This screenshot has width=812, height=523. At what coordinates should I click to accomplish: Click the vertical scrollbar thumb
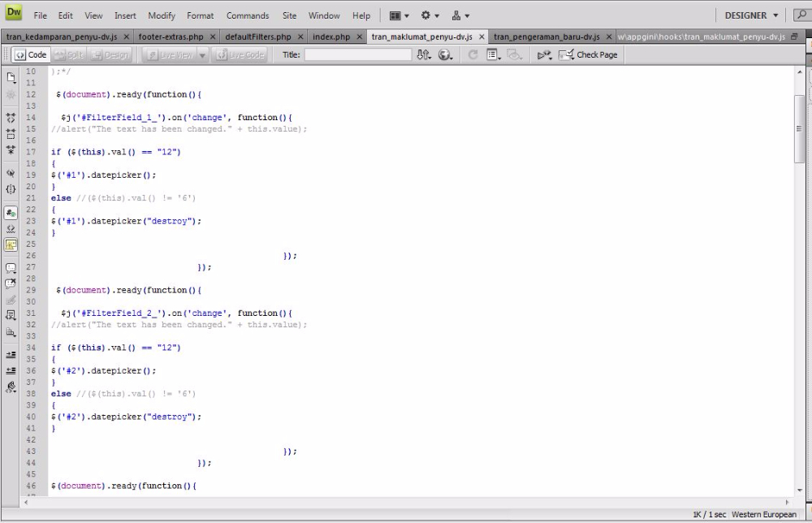[800, 128]
